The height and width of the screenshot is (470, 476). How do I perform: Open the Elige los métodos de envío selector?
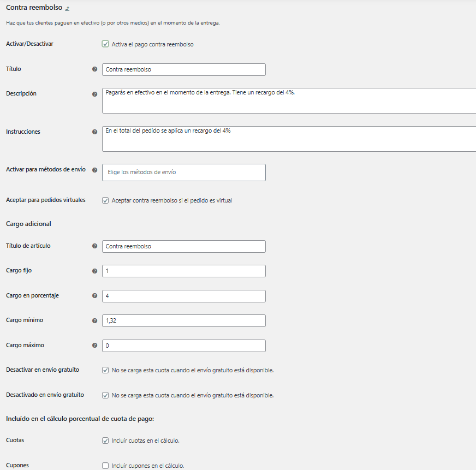184,172
